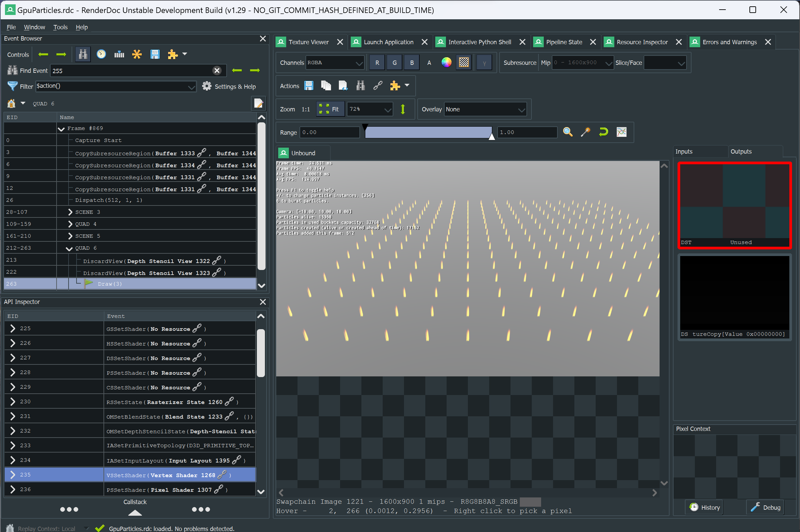Click the bookmark star icon in Event Browser
Image resolution: width=800 pixels, height=532 pixels.
pyautogui.click(x=137, y=54)
